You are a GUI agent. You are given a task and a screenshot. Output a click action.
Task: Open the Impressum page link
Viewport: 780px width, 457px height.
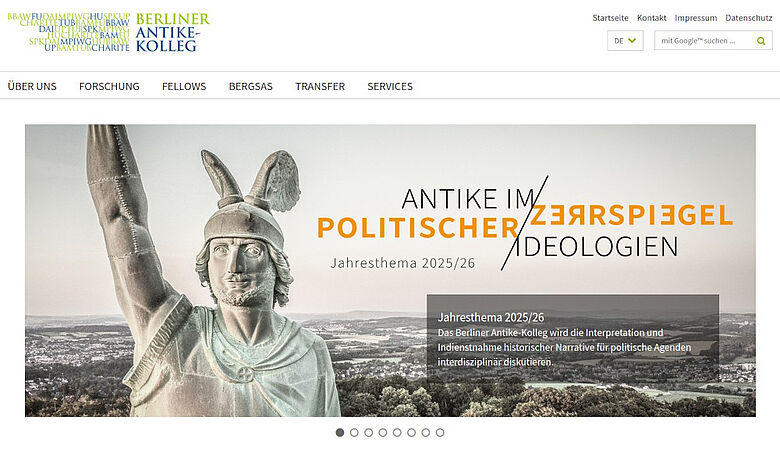coord(696,18)
